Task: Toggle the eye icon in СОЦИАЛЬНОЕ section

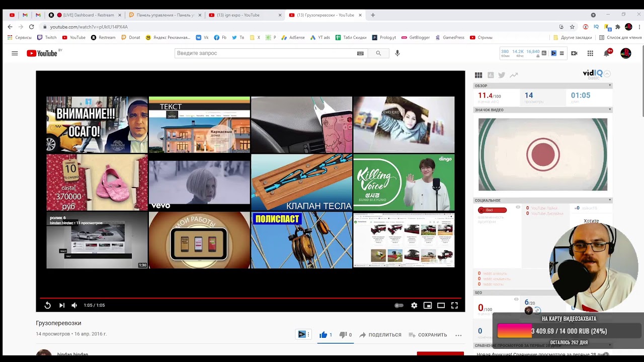Action: [x=518, y=208]
